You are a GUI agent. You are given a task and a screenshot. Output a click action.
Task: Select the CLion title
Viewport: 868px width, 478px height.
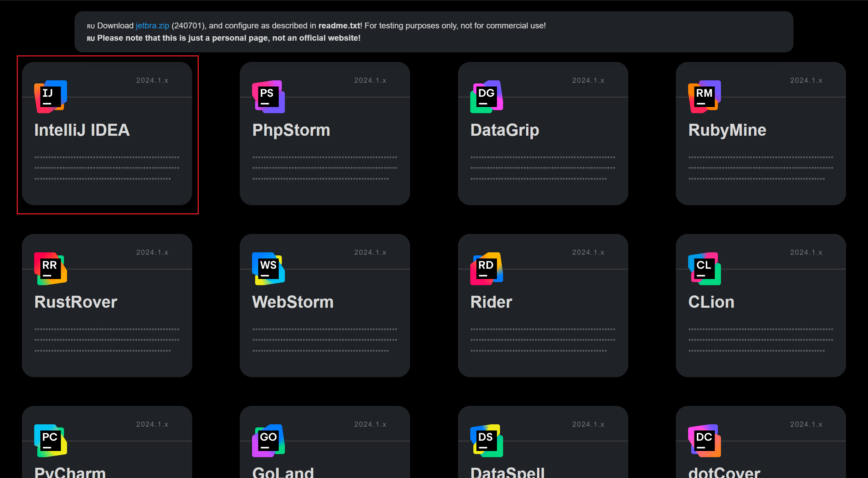point(711,302)
